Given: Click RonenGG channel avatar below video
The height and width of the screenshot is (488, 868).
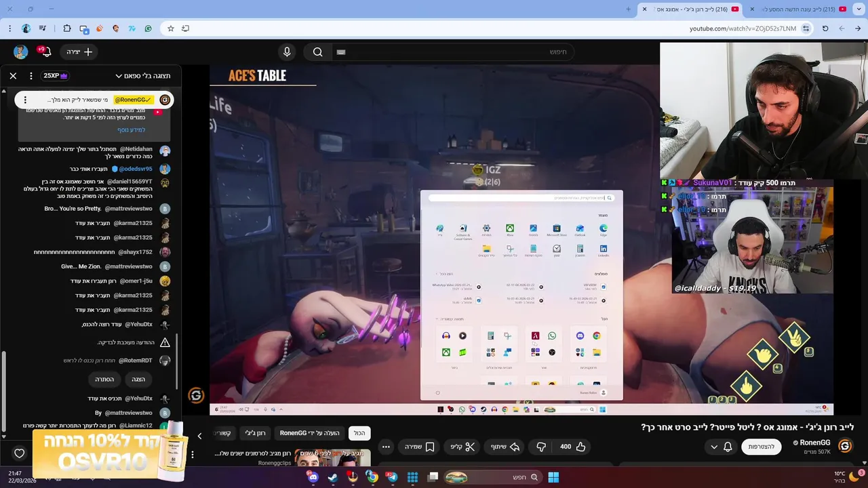Looking at the screenshot, I should 845,446.
